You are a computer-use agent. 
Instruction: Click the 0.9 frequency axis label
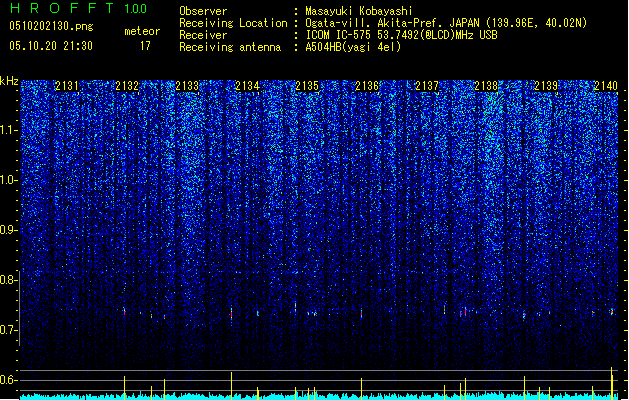point(9,230)
